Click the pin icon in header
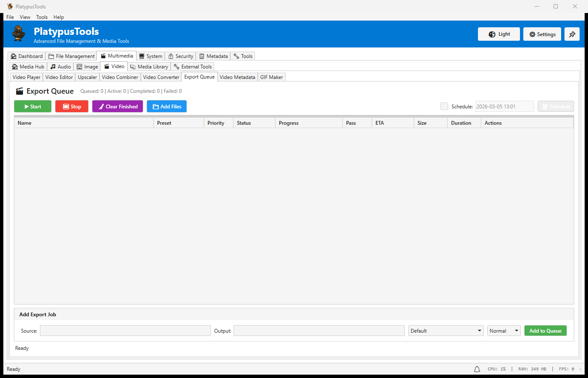588x378 pixels. pos(572,34)
